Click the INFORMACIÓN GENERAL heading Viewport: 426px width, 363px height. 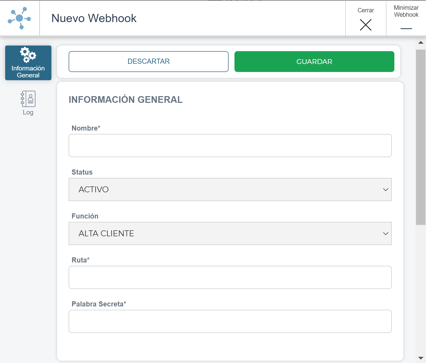[x=125, y=100]
